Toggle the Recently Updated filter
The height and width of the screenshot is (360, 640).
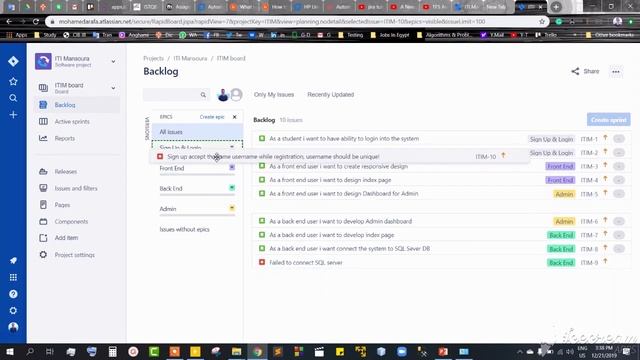coord(331,95)
